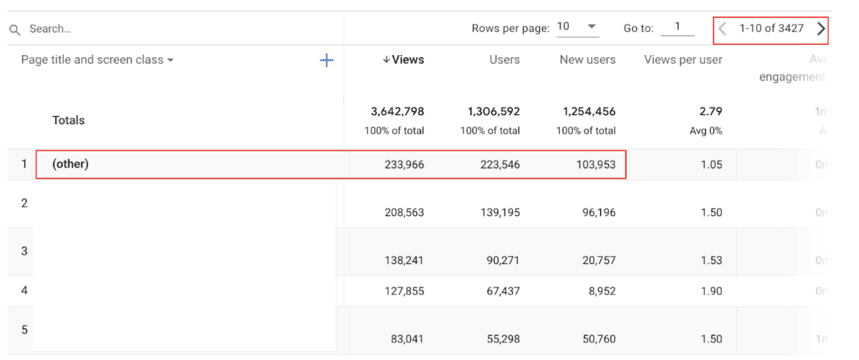Sort table by New users column
Viewport: 859px width, 360px height.
[x=587, y=60]
